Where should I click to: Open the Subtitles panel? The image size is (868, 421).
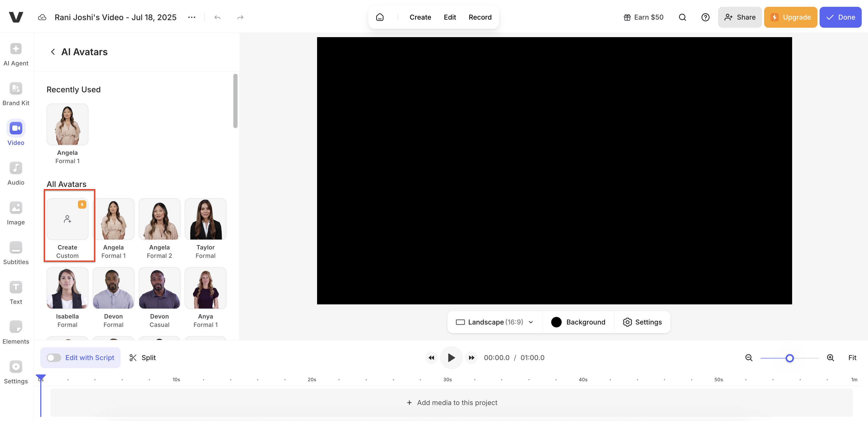click(16, 252)
